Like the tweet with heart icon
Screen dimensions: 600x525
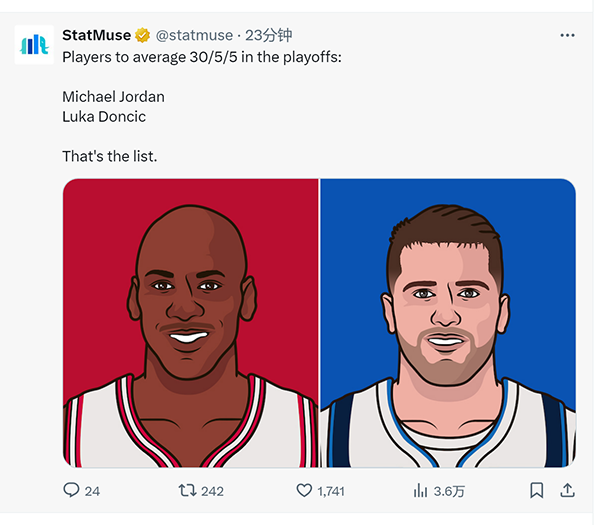(305, 490)
